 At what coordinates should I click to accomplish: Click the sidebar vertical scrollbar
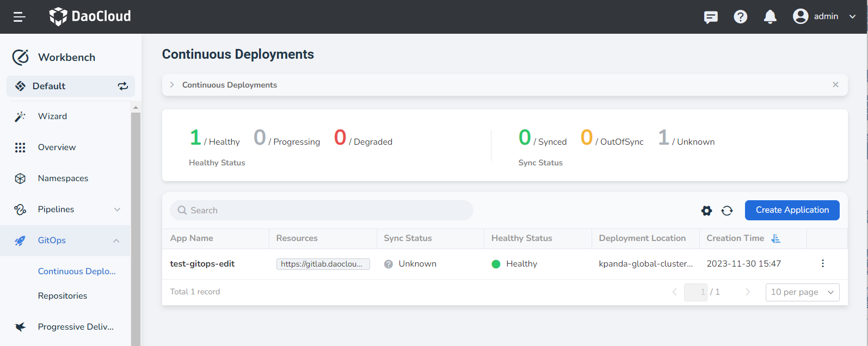pyautogui.click(x=136, y=218)
